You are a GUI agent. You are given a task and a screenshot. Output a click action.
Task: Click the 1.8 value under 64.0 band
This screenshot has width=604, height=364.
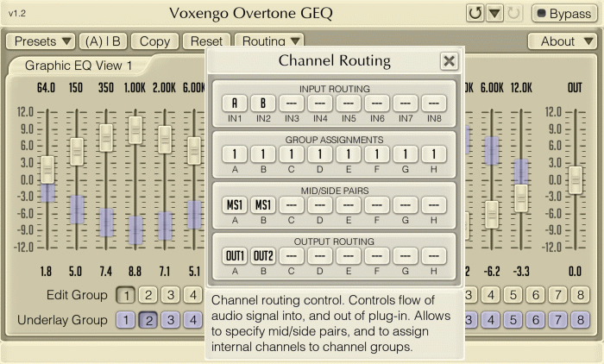coord(46,272)
